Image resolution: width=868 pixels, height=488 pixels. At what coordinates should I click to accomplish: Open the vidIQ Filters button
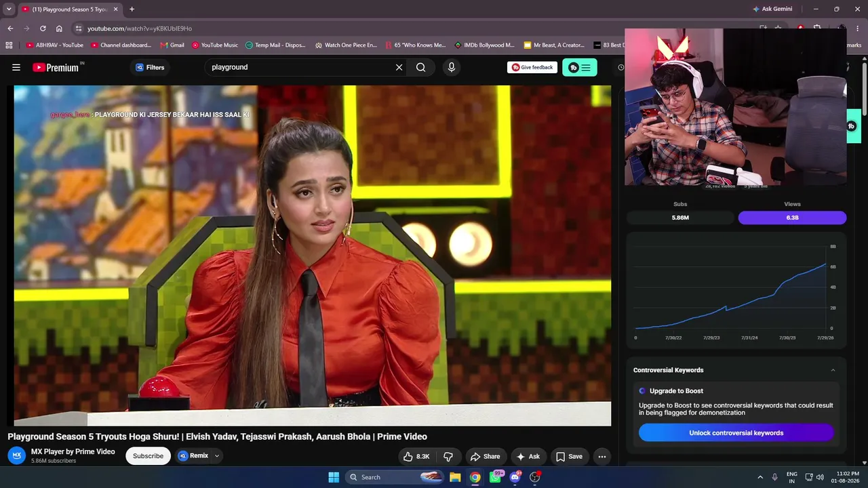(150, 67)
